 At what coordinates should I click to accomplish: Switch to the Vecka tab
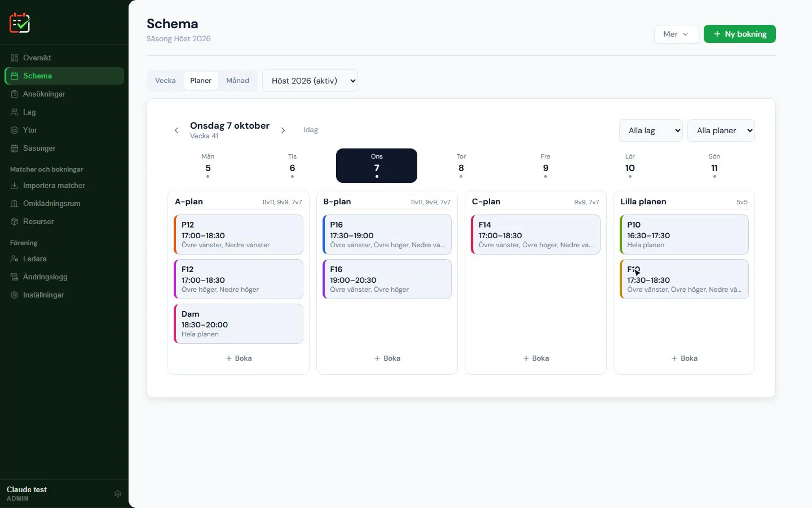(165, 81)
